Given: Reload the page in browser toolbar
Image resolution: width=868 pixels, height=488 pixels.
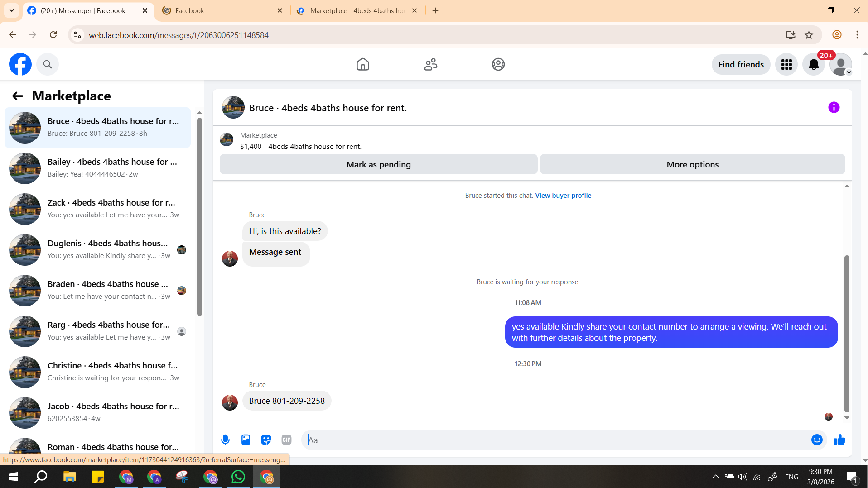Looking at the screenshot, I should (53, 35).
